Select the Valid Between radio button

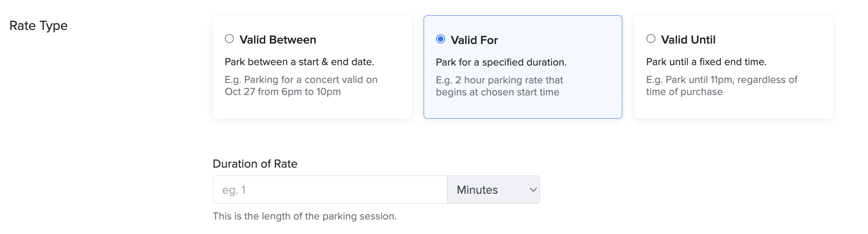[229, 39]
